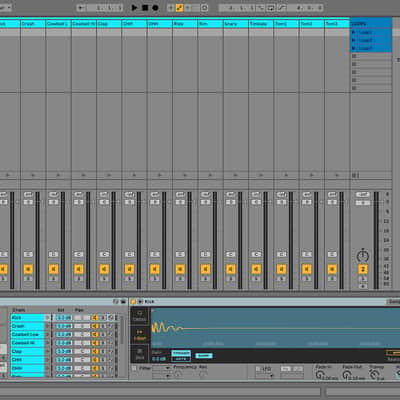This screenshot has height=400, width=400.
Task: Start playback with the Play button
Action: [x=134, y=7]
